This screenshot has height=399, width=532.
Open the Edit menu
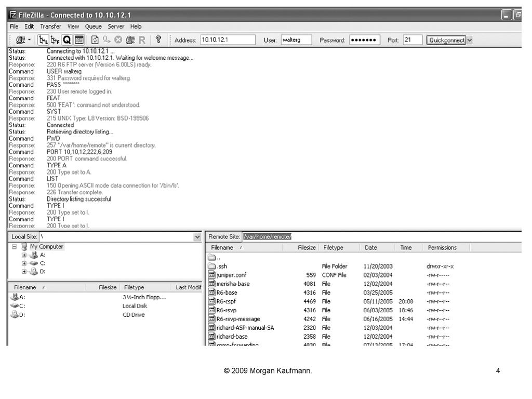29,26
